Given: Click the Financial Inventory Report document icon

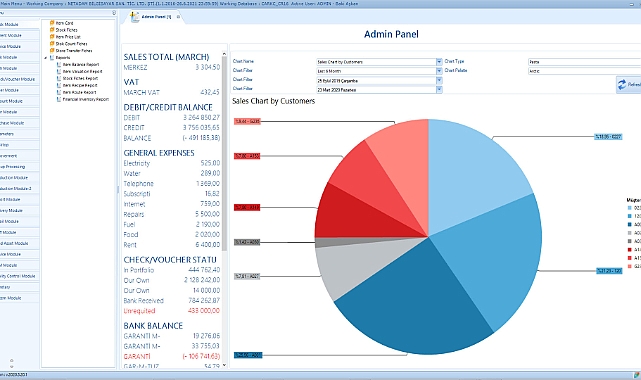Looking at the screenshot, I should click(x=59, y=99).
